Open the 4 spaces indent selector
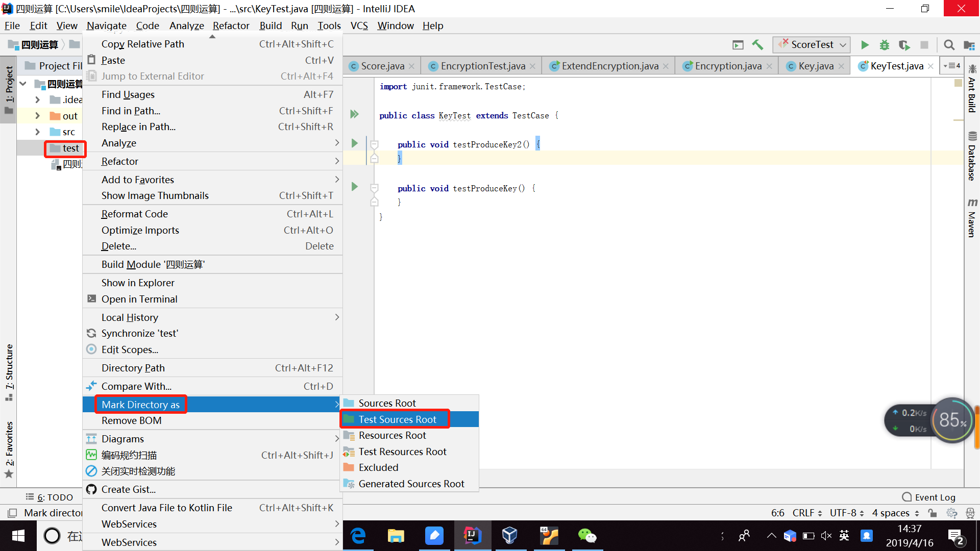Screen dimensions: 980x551 click(895, 513)
